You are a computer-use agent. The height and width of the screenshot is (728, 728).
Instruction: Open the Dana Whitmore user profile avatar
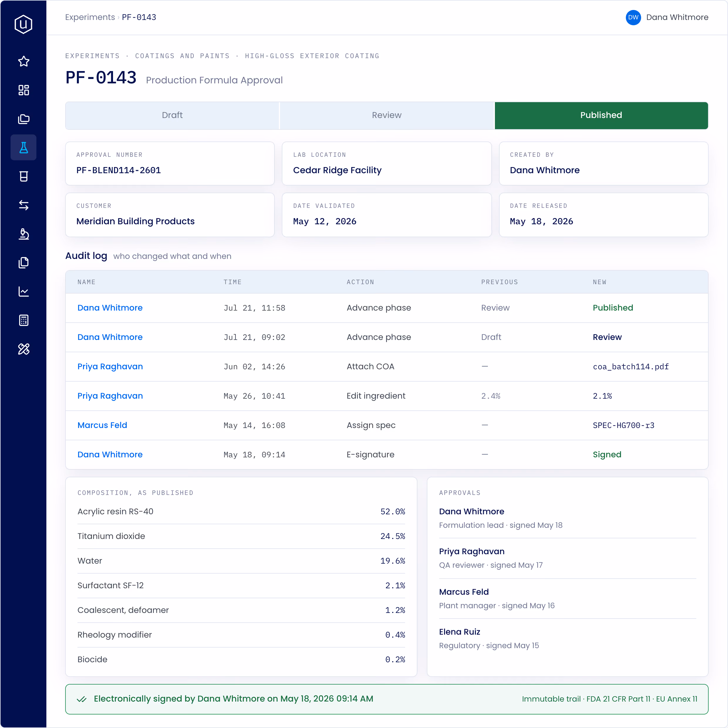coord(633,17)
